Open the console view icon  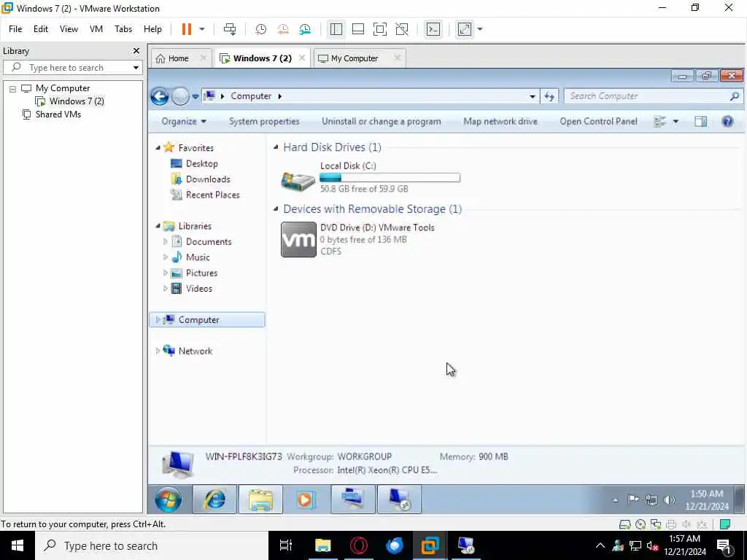click(433, 29)
